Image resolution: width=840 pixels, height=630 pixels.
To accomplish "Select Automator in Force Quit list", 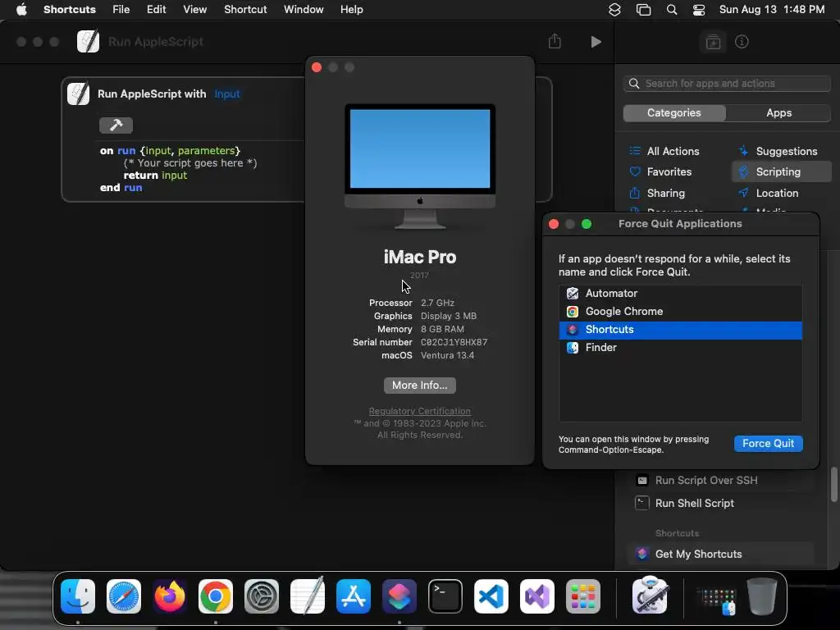I will coord(680,294).
